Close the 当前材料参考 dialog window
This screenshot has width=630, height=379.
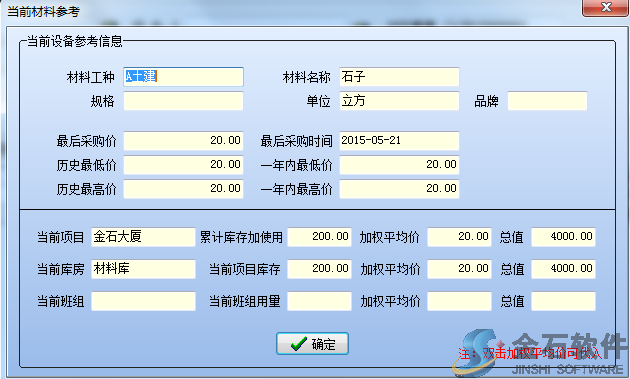606,7
